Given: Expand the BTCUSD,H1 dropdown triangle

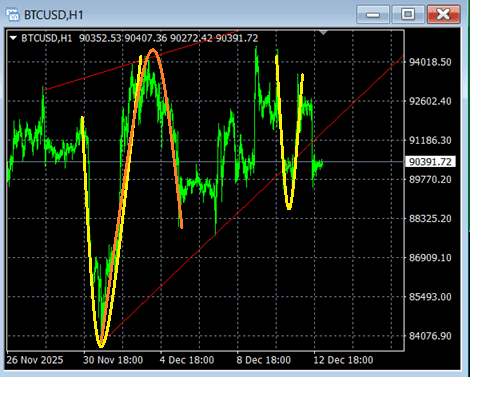Looking at the screenshot, I should point(13,38).
